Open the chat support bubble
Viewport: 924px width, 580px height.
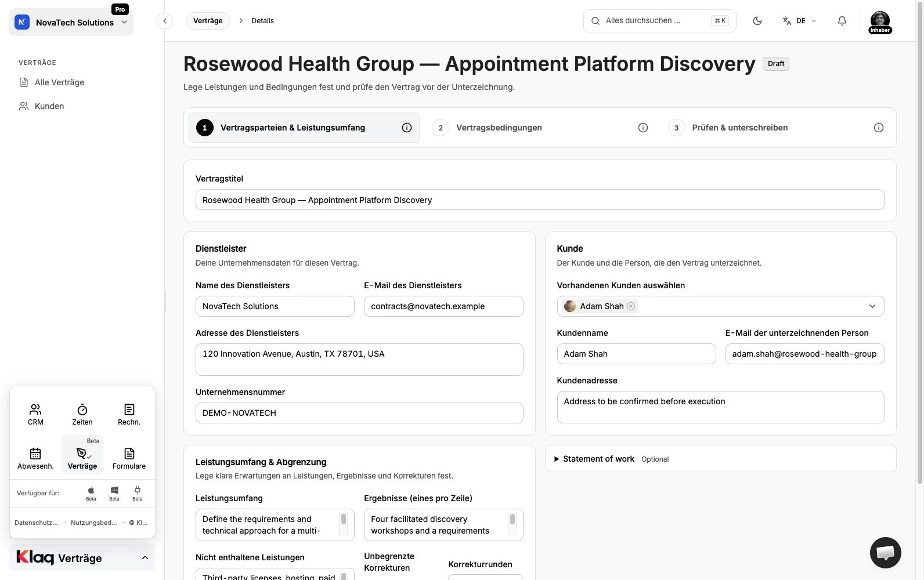[x=885, y=552]
